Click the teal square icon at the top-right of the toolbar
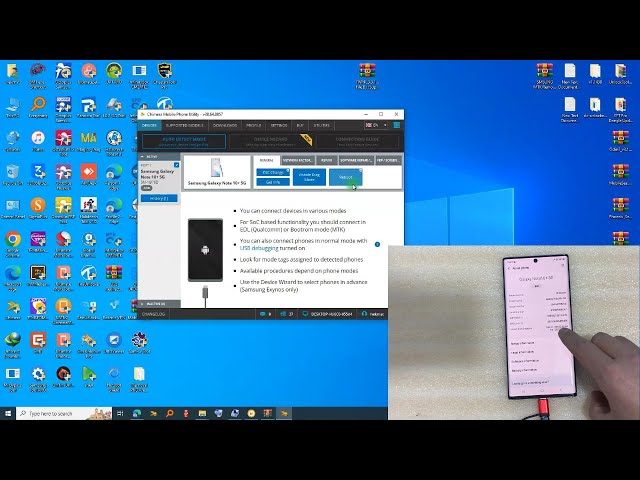The height and width of the screenshot is (480, 640). point(396,125)
